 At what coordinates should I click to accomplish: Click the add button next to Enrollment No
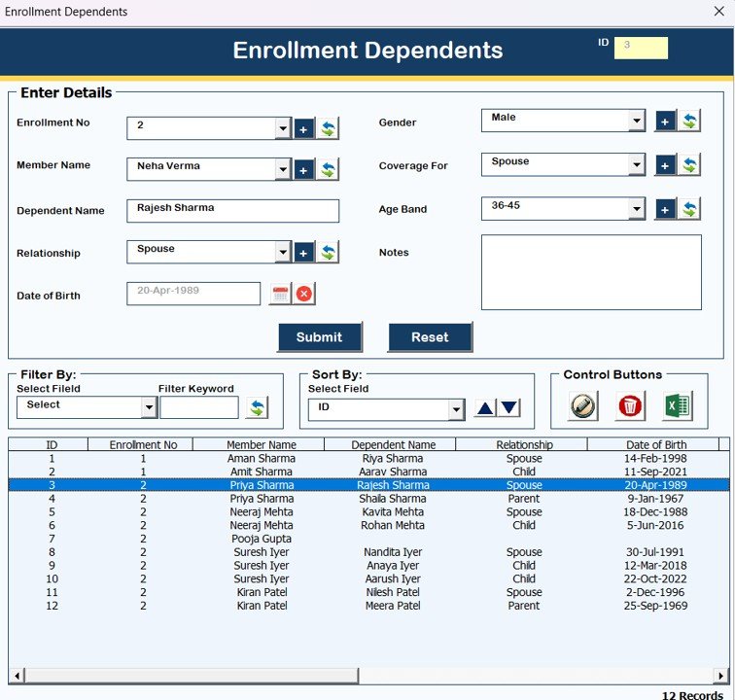coord(303,128)
